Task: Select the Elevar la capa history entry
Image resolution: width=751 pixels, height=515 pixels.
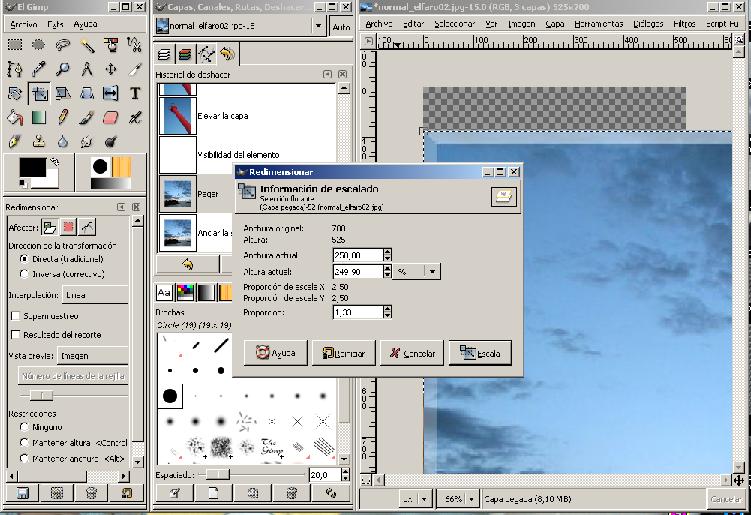Action: tap(247, 115)
